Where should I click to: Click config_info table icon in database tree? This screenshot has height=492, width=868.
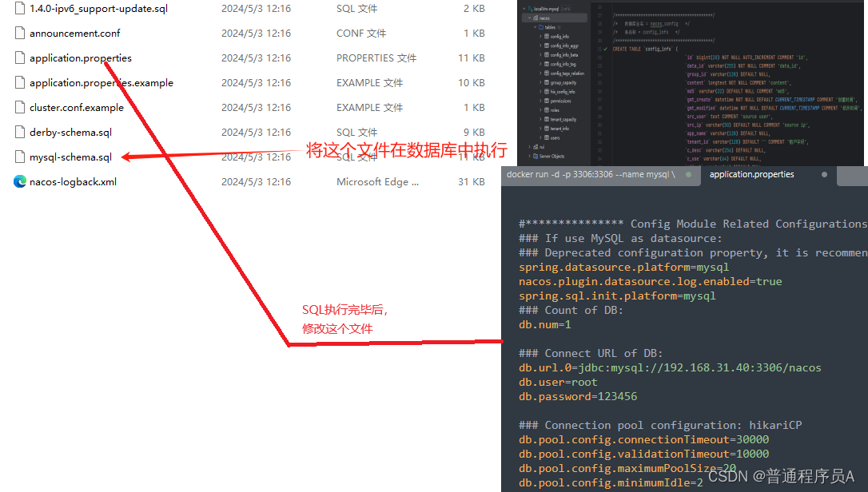coord(547,37)
